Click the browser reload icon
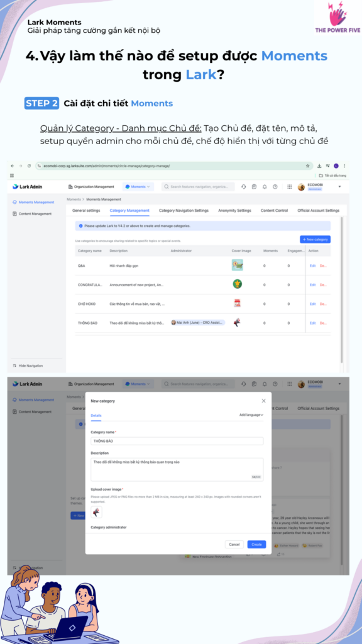The image size is (362, 644). (29, 166)
